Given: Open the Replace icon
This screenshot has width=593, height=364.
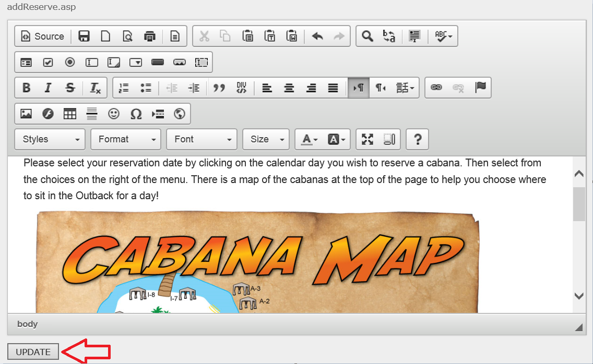Looking at the screenshot, I should (389, 37).
